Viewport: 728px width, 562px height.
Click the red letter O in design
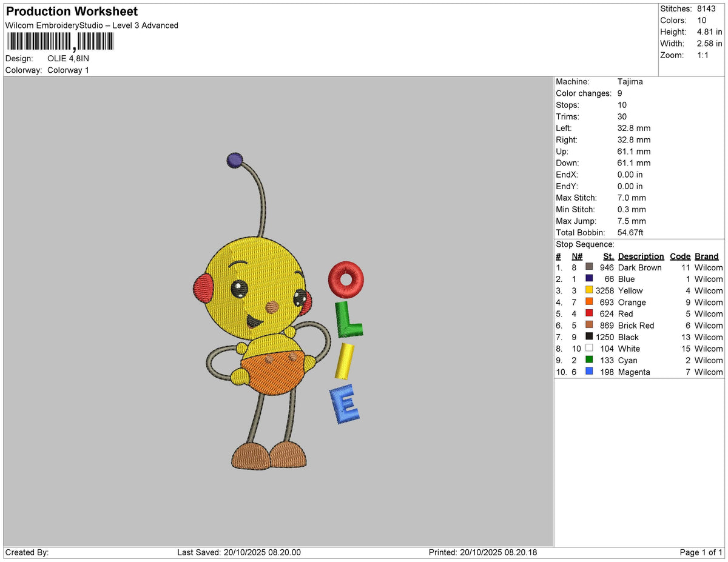point(346,278)
